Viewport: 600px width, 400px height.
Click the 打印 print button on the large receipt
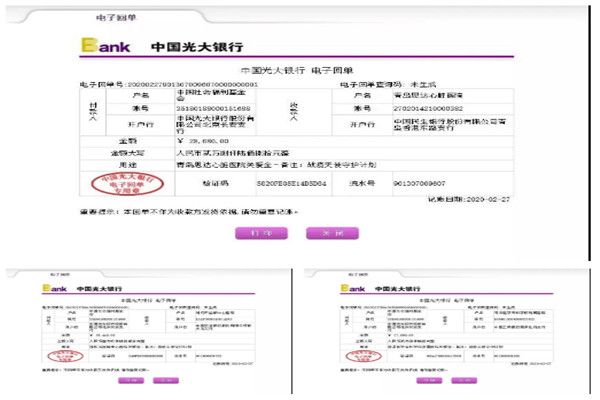(261, 233)
